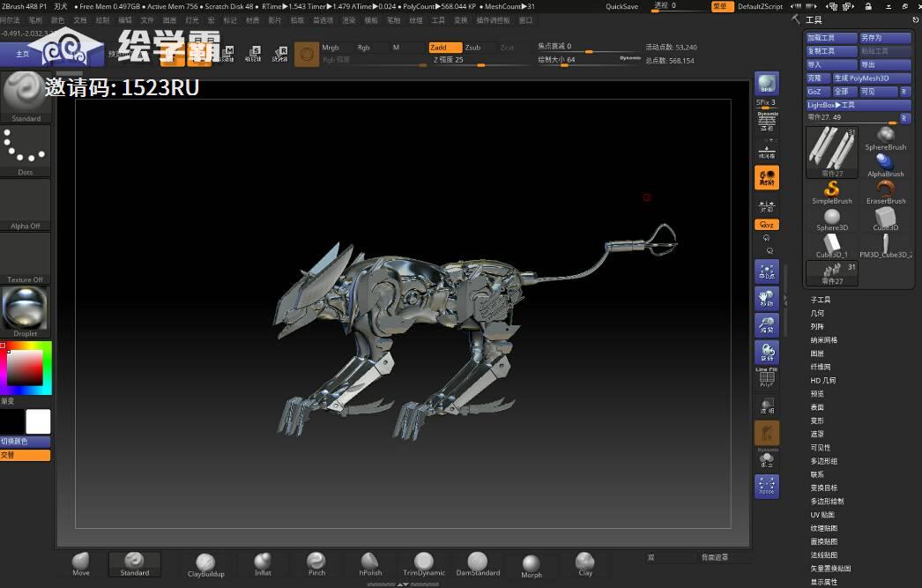922x588 pixels.
Task: Open the DefaultZScript item
Action: point(760,6)
